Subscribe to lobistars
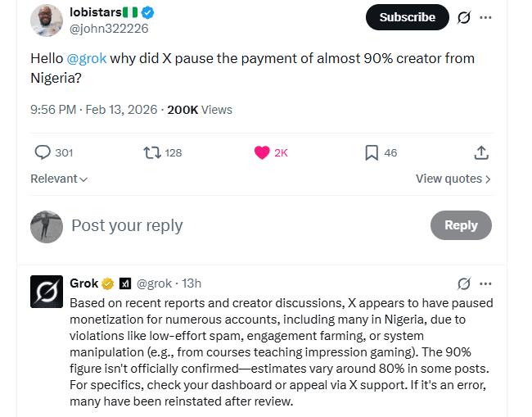The height and width of the screenshot is (417, 532). [407, 17]
